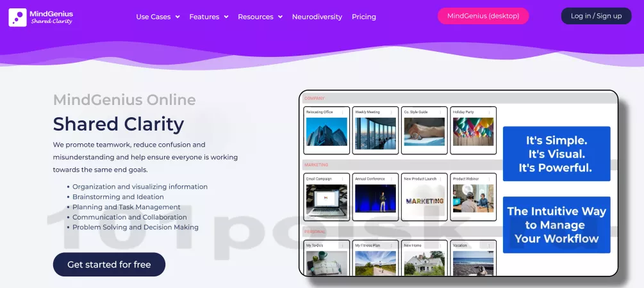Click the MindGenius (desktop) button
The height and width of the screenshot is (288, 644).
coord(483,16)
